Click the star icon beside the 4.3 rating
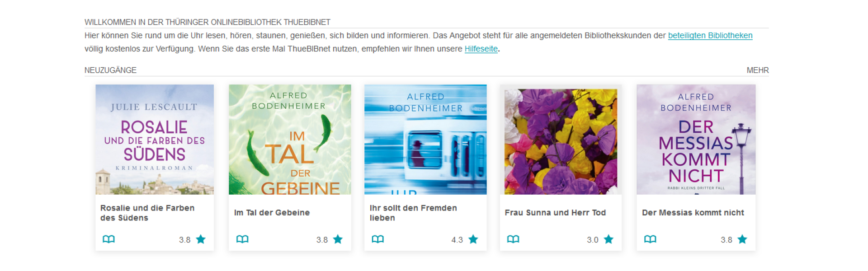The height and width of the screenshot is (271, 868). tap(473, 239)
